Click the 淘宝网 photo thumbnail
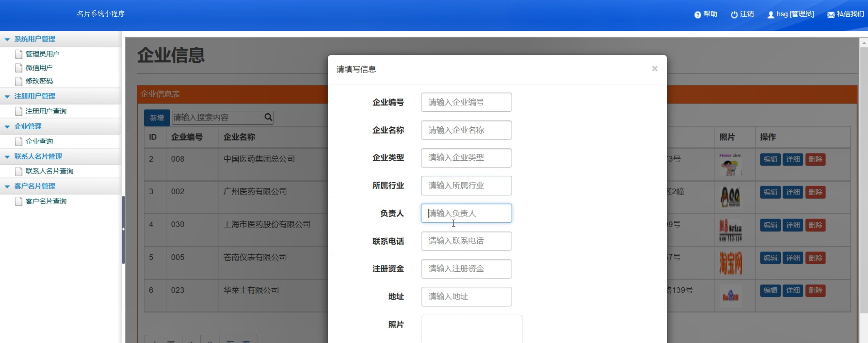Image resolution: width=868 pixels, height=343 pixels. click(x=730, y=263)
